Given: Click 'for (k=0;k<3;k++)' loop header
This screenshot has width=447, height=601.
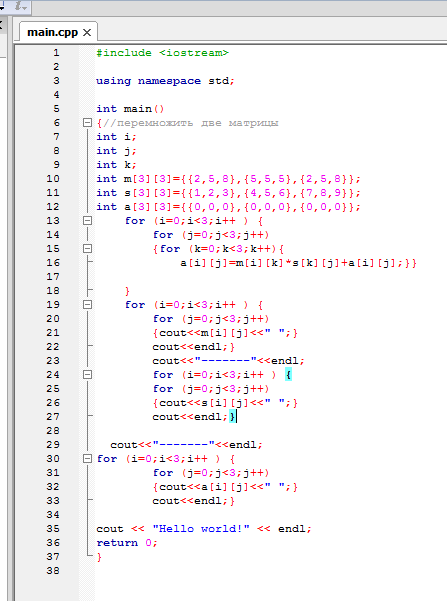Looking at the screenshot, I should pyautogui.click(x=218, y=249).
